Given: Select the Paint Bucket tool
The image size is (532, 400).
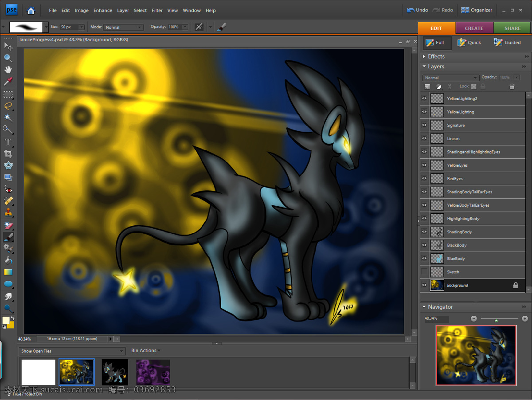Looking at the screenshot, I should pos(8,260).
